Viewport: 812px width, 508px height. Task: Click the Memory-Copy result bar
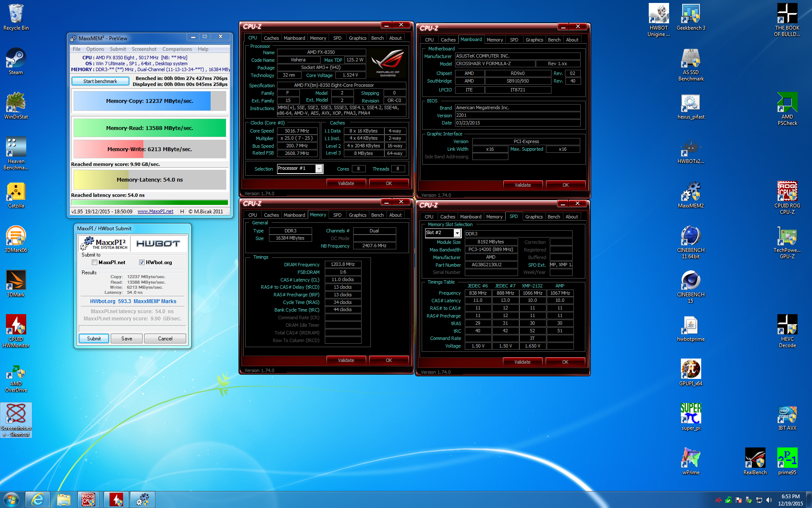click(150, 101)
